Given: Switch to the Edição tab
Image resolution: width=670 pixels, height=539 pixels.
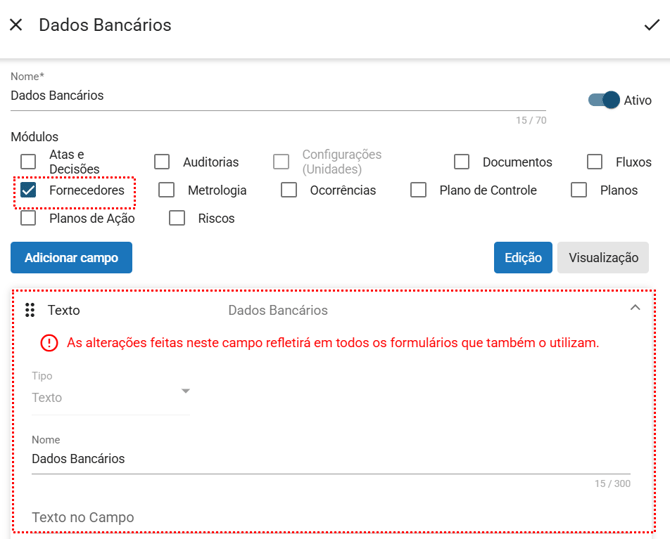Looking at the screenshot, I should [x=522, y=257].
